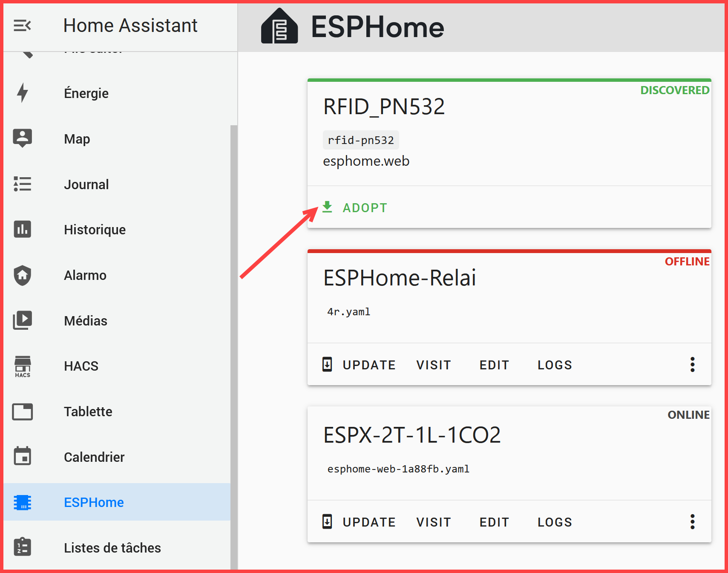Click EDIT on ESPX-2T-1L-1CO2 card
This screenshot has width=728, height=573.
click(494, 522)
